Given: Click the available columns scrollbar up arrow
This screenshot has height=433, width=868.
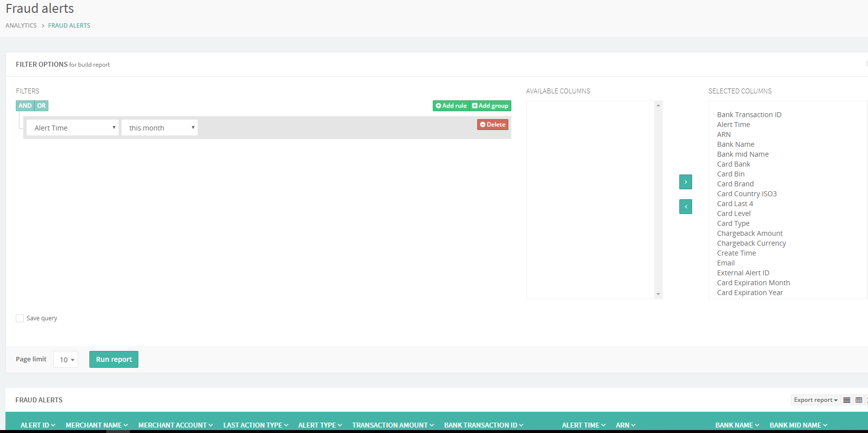Looking at the screenshot, I should [x=658, y=105].
